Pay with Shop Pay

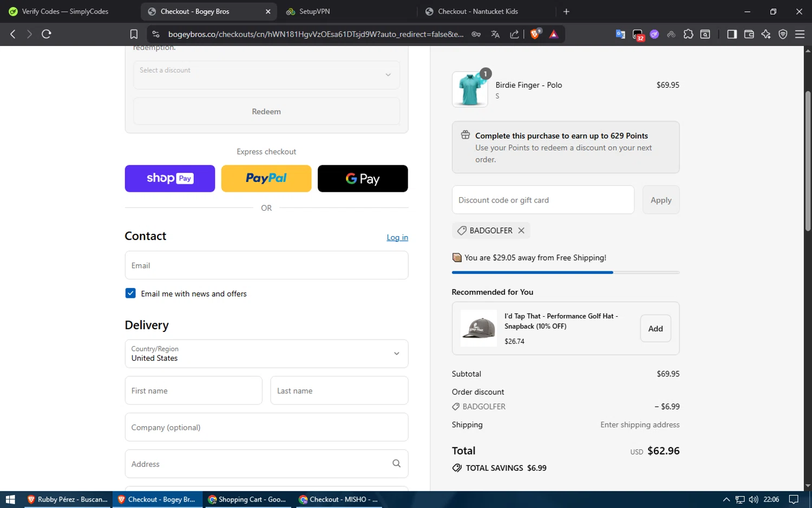point(170,179)
